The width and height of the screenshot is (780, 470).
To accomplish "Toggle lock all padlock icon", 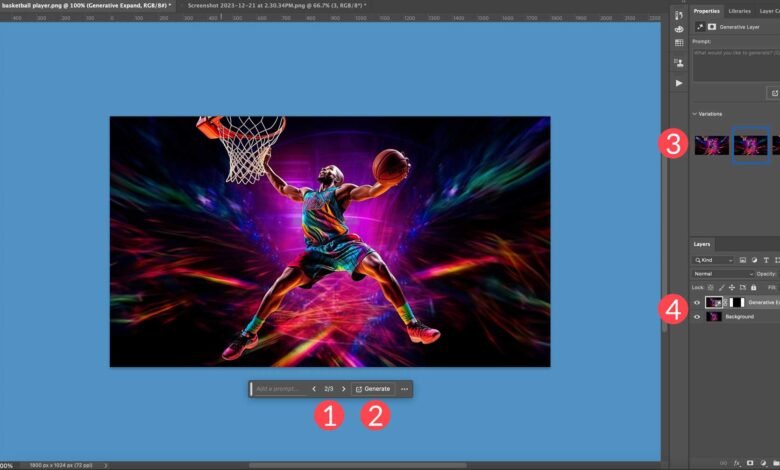I will coord(754,287).
